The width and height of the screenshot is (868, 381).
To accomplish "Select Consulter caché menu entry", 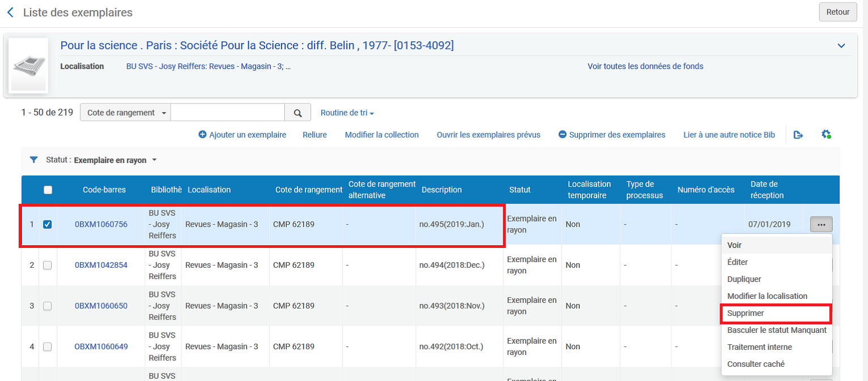I will (x=776, y=364).
